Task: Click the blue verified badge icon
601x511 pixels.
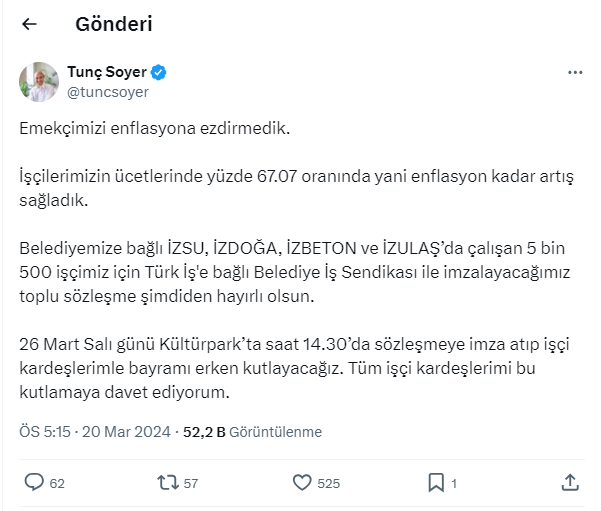Action: [x=159, y=73]
